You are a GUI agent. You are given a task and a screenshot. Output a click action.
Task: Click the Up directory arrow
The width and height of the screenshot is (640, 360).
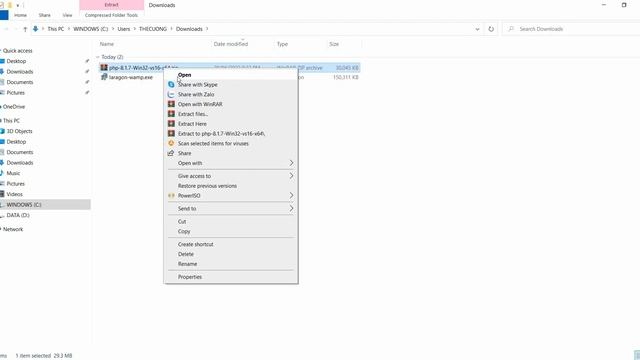pyautogui.click(x=25, y=29)
